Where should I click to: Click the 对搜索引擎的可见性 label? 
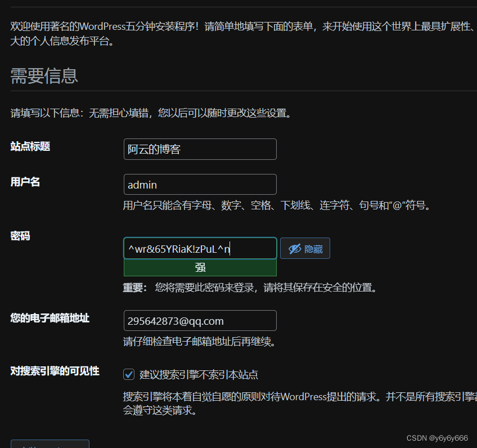click(55, 371)
